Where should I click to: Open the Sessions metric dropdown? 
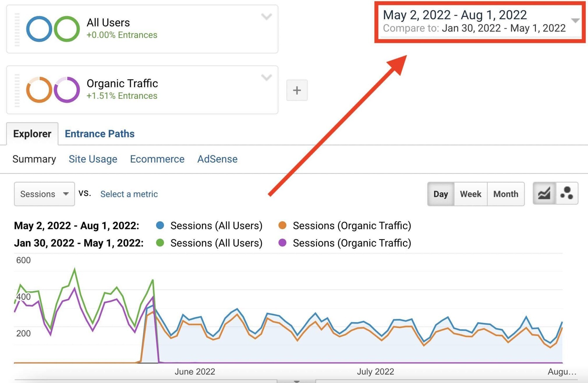tap(44, 194)
